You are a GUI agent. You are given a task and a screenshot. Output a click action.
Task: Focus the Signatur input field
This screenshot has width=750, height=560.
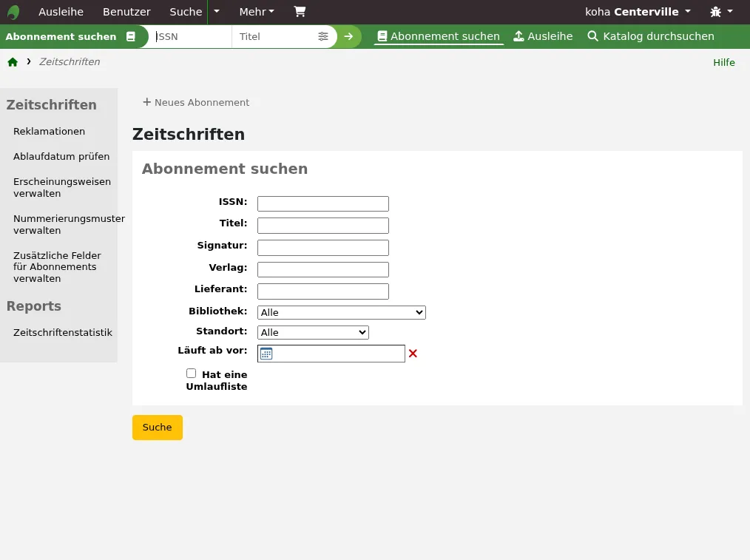(323, 248)
